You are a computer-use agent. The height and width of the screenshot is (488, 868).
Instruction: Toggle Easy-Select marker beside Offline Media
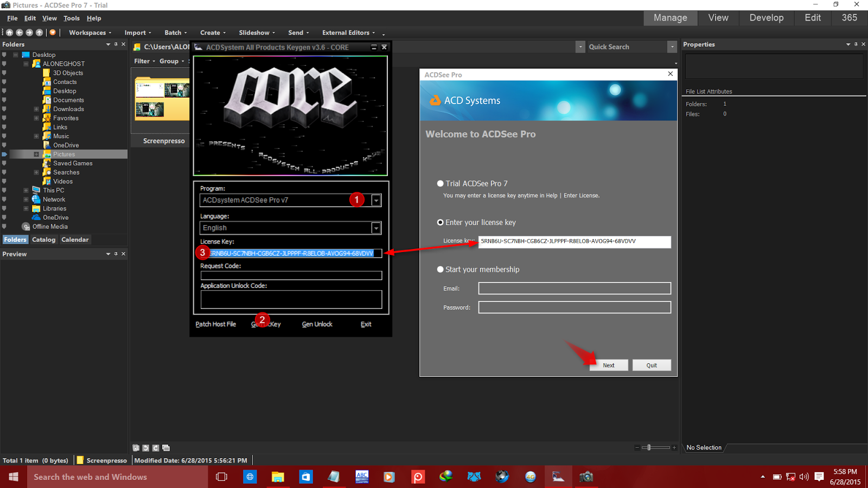4,227
